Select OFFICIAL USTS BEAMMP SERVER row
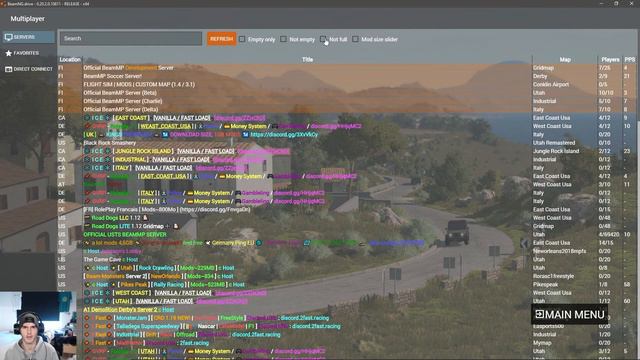 [x=347, y=235]
